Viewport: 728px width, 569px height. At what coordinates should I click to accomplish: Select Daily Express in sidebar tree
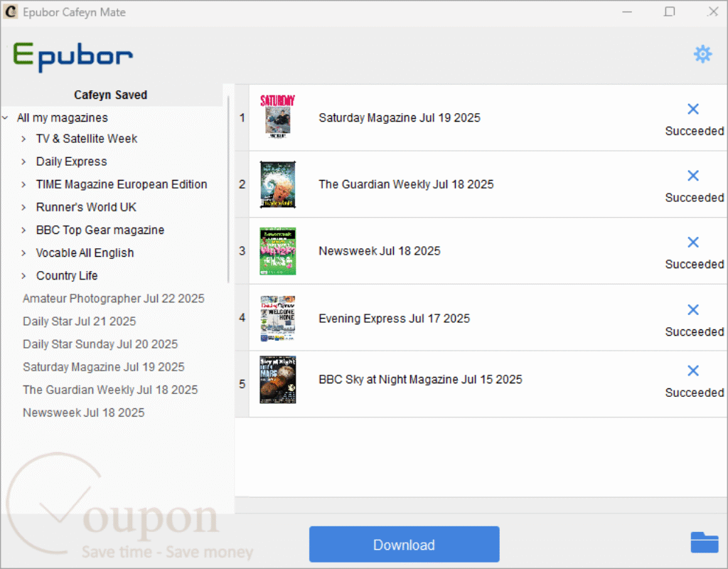pyautogui.click(x=72, y=161)
